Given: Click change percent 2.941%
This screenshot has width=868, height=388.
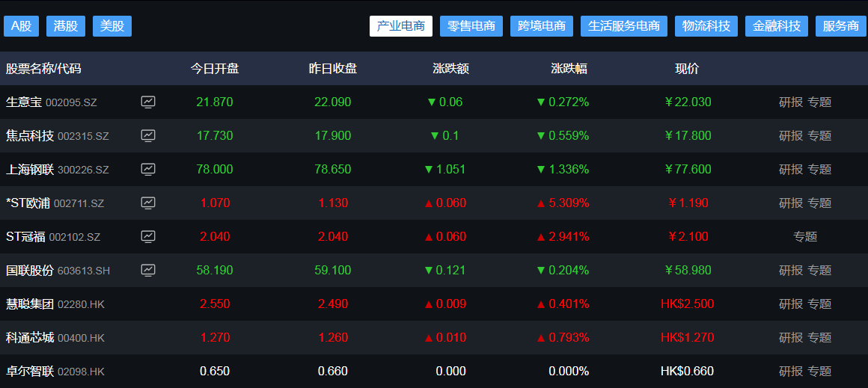Looking at the screenshot, I should coord(569,237).
